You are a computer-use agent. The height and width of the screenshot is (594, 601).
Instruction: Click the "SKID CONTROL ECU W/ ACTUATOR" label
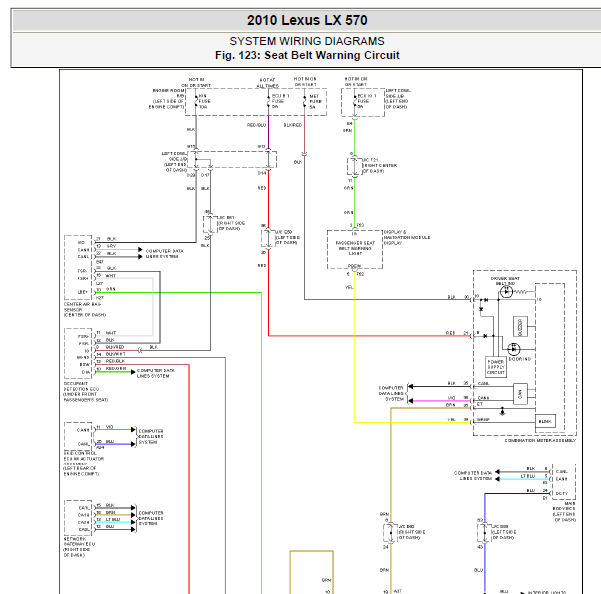(84, 456)
